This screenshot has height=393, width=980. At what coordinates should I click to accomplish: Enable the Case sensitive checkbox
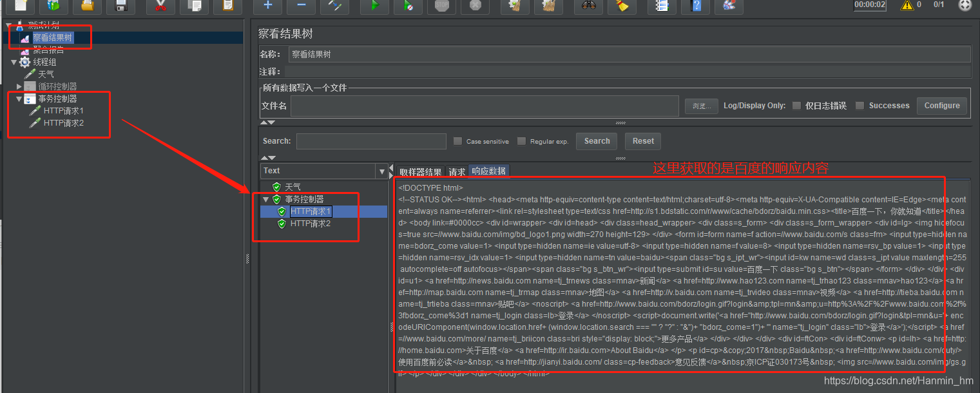(x=457, y=141)
